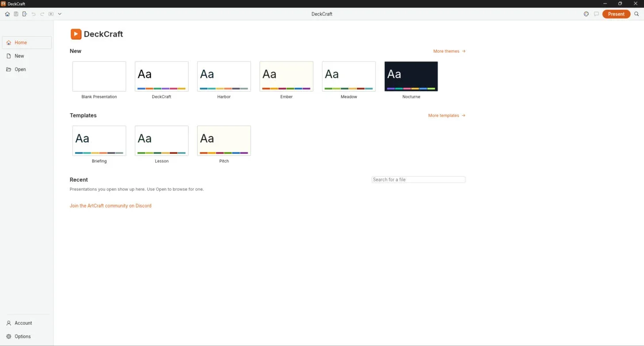Select Home in the left sidebar
Image resolution: width=644 pixels, height=346 pixels.
click(x=27, y=42)
